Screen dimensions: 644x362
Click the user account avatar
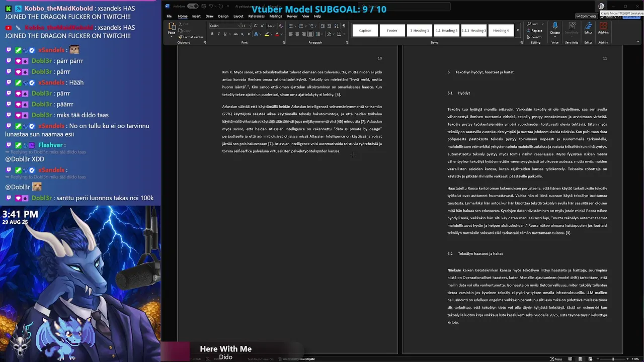point(601,6)
